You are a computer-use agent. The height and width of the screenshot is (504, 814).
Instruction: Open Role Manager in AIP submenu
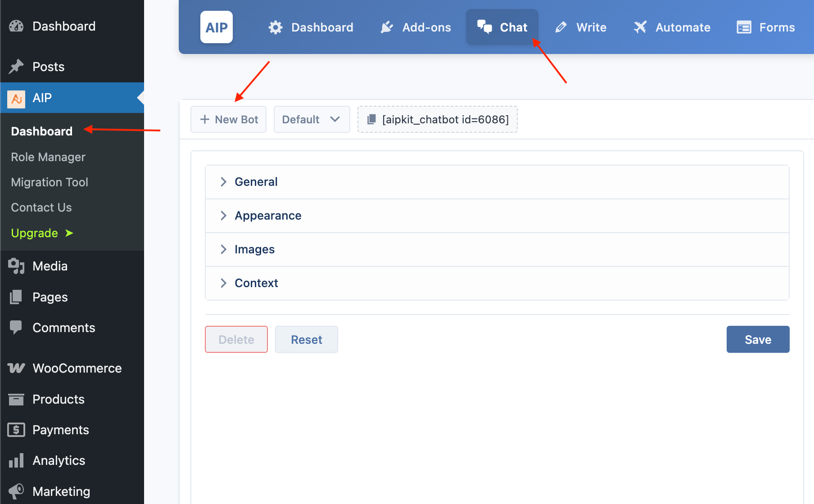pyautogui.click(x=48, y=157)
